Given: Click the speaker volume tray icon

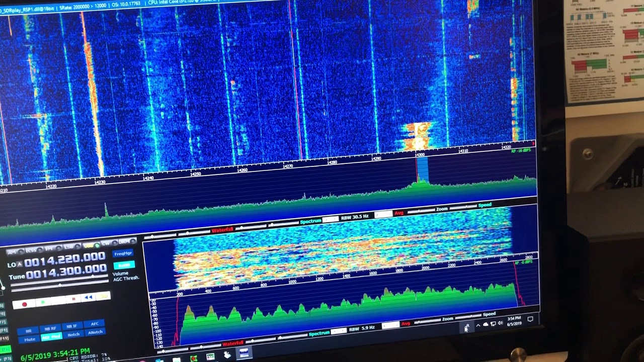Looking at the screenshot, I should 500,323.
